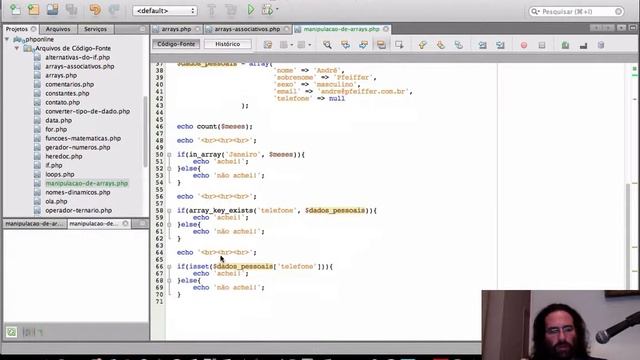Open a project with the Open Project icon
The image size is (640, 360).
point(52,9)
